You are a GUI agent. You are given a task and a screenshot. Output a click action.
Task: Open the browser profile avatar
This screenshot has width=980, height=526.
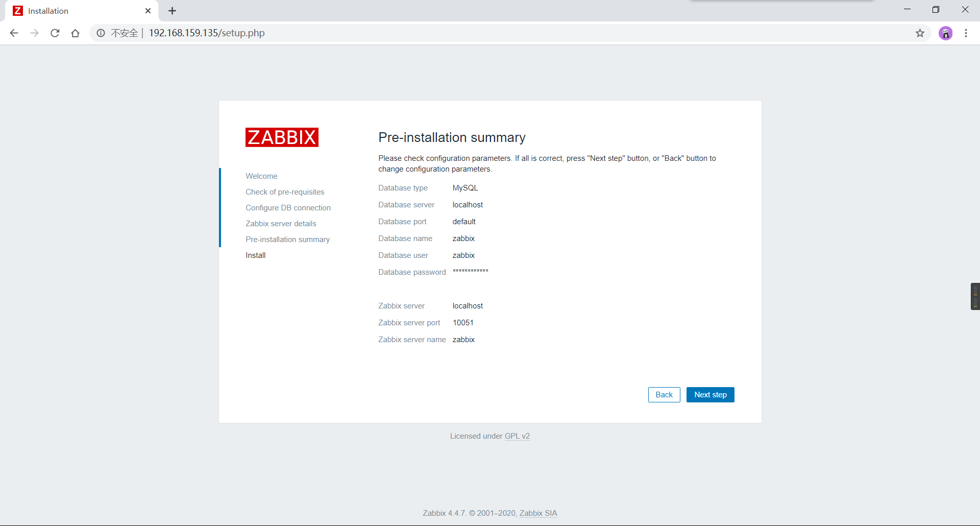click(945, 33)
